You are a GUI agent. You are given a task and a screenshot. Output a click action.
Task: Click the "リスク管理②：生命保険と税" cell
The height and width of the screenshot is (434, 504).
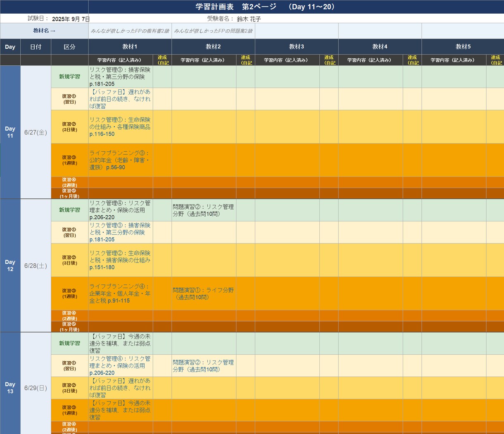121,260
